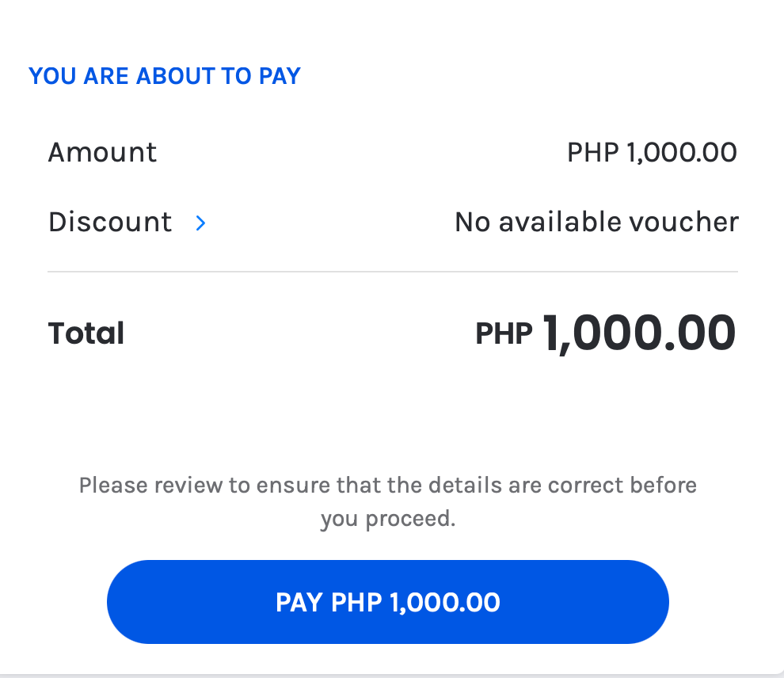Viewport: 784px width, 678px height.
Task: Click the small PHP code beside the total
Action: click(504, 333)
